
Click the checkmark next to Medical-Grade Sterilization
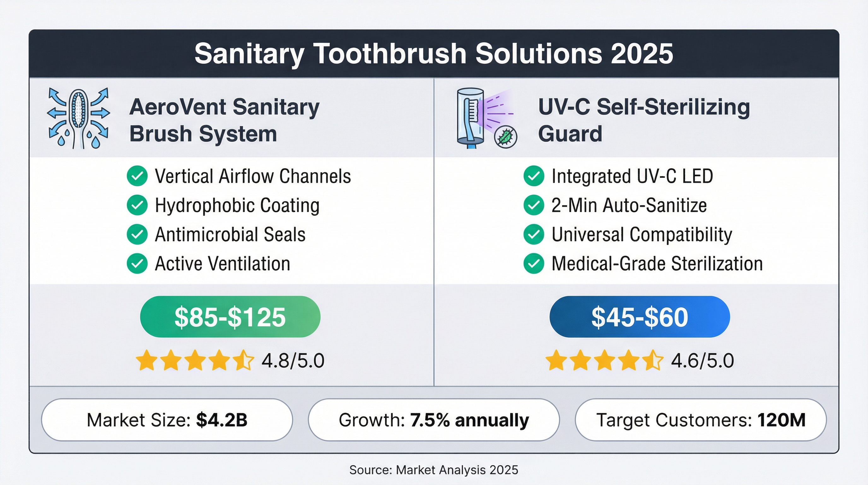(534, 263)
